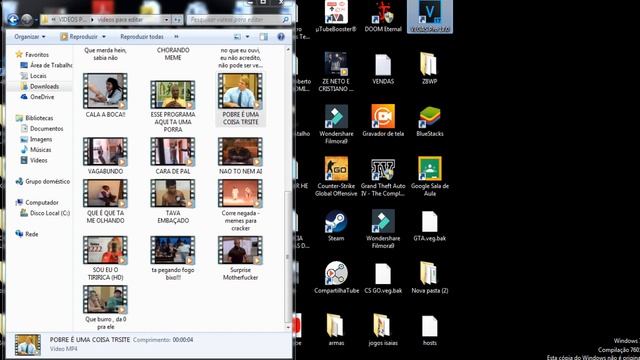Select the TAVA EMBAÇADO video thumbnail
This screenshot has width=640, height=360.
(173, 193)
